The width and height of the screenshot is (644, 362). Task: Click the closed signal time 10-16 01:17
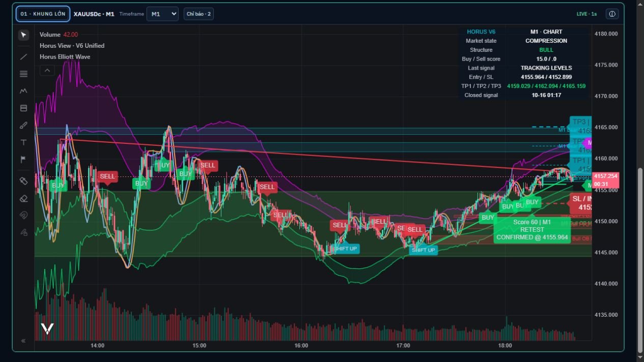coord(546,95)
